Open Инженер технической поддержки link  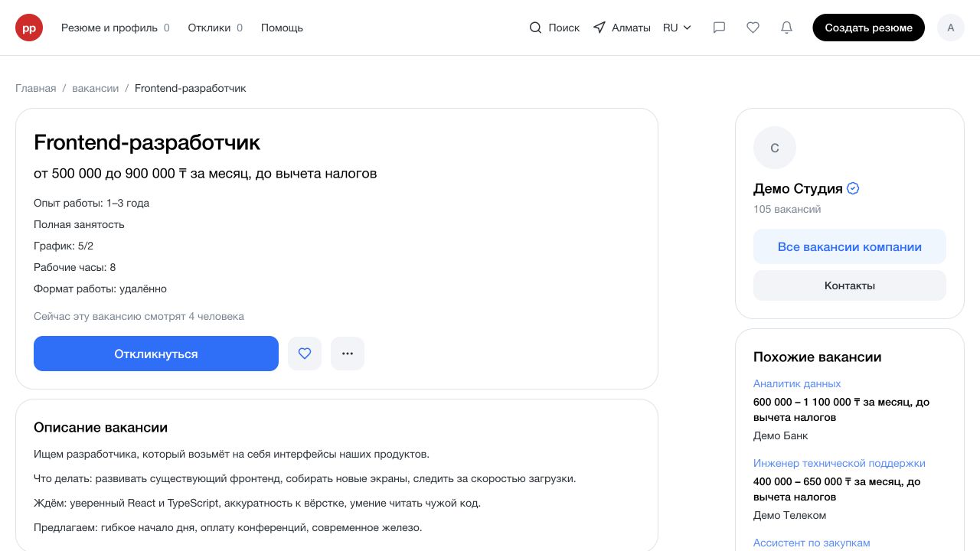(x=839, y=463)
